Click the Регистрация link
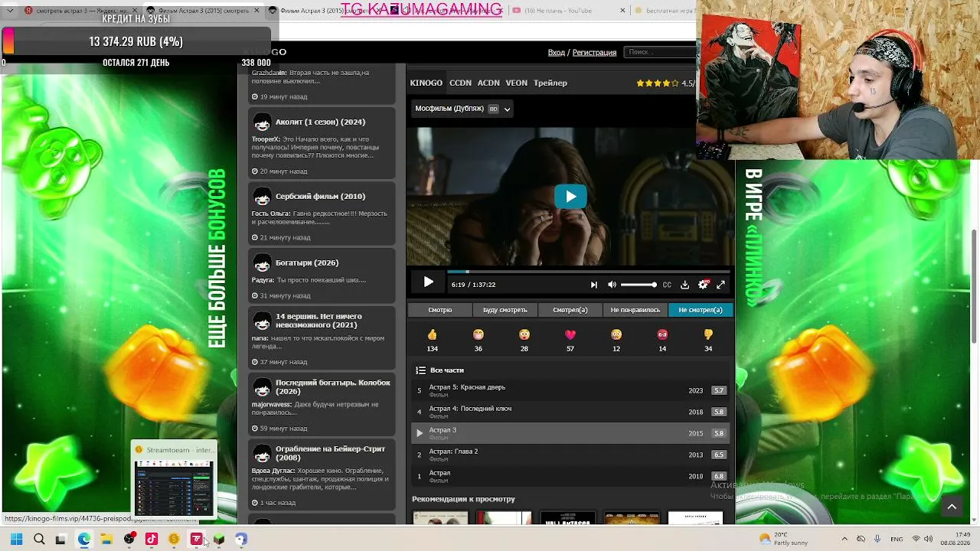Viewport: 980px width, 551px height. click(x=594, y=53)
